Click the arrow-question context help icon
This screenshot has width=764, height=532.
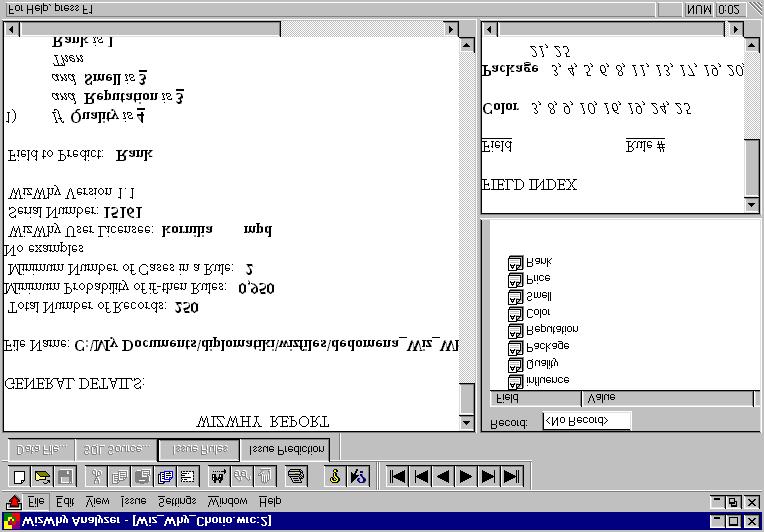pyautogui.click(x=359, y=476)
